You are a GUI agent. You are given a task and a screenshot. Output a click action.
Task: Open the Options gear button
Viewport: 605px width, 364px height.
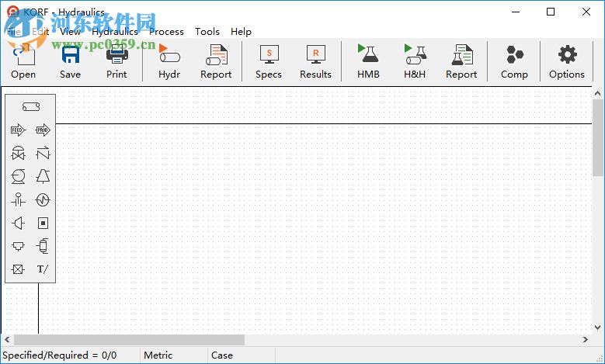click(x=567, y=62)
